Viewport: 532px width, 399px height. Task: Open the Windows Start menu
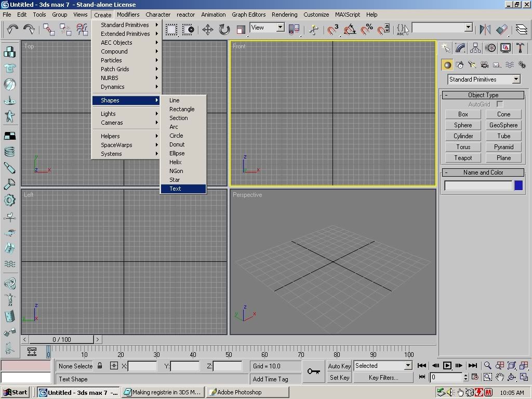point(15,392)
